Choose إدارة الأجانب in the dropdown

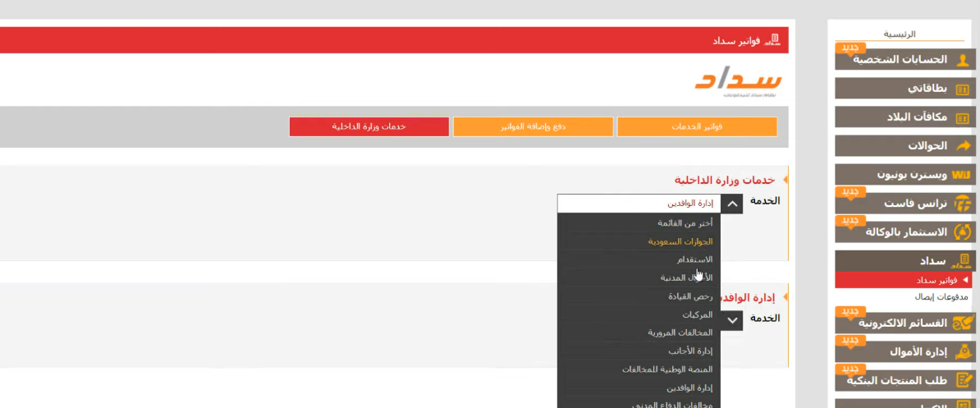[x=639, y=351]
